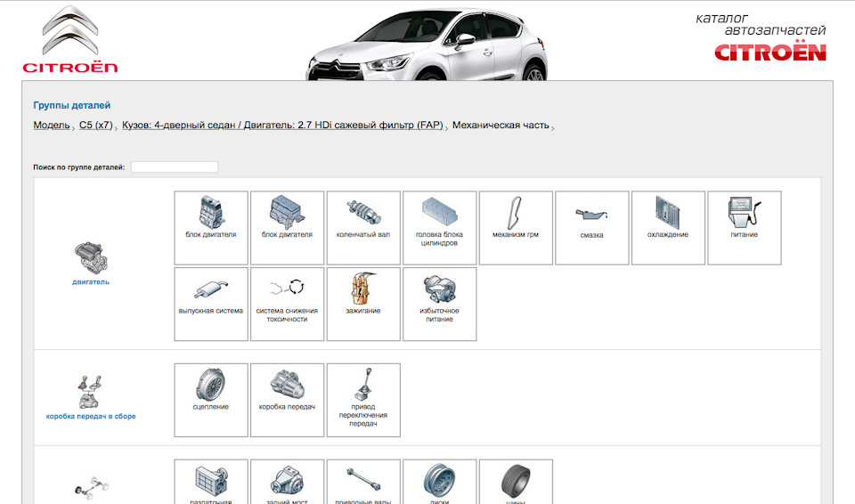
Task: Open the головка блока цилиндров tile
Action: 439,228
